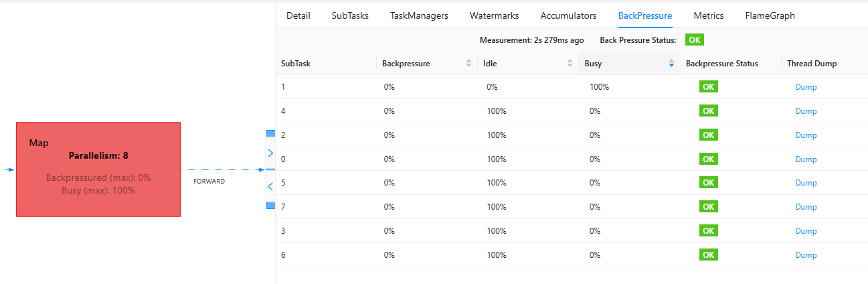Open thread Dump for subtask 6
The height and width of the screenshot is (284, 868).
[x=806, y=255]
